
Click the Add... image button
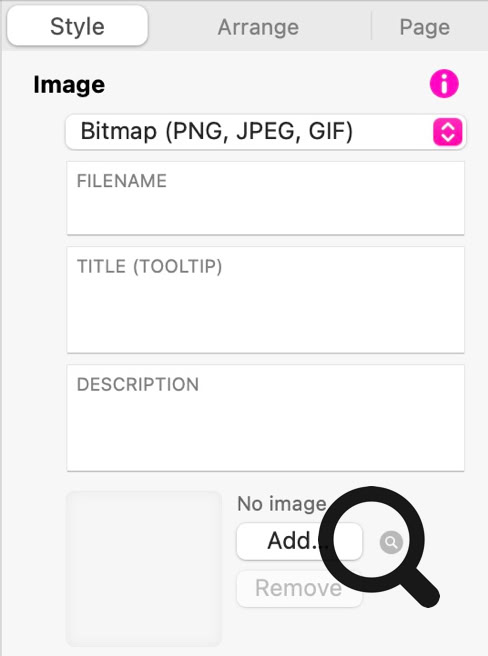tap(299, 541)
